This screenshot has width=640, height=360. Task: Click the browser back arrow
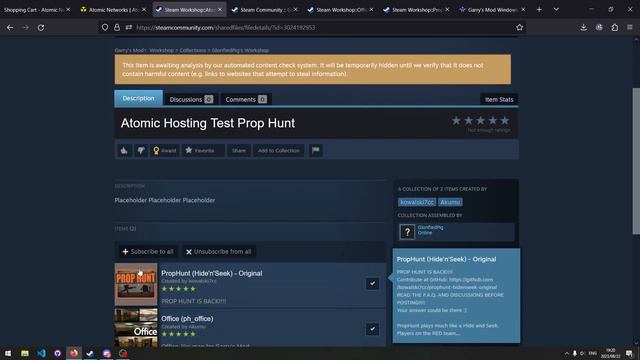pos(10,27)
